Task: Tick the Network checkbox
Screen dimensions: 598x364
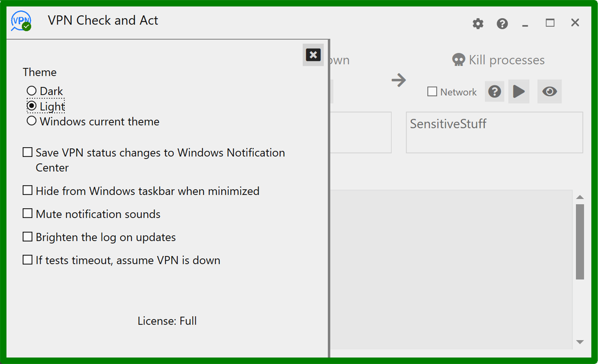Action: pos(432,92)
